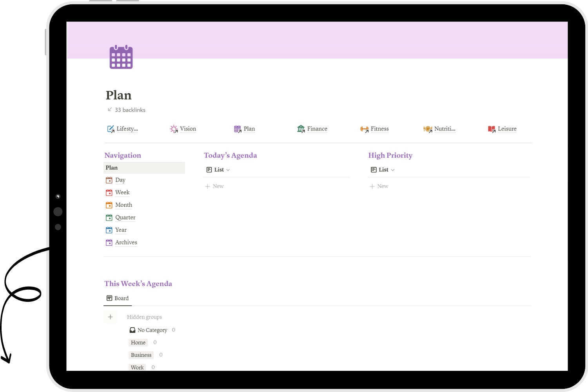Open the Day page
Screen dimensions: 588x392
point(120,180)
